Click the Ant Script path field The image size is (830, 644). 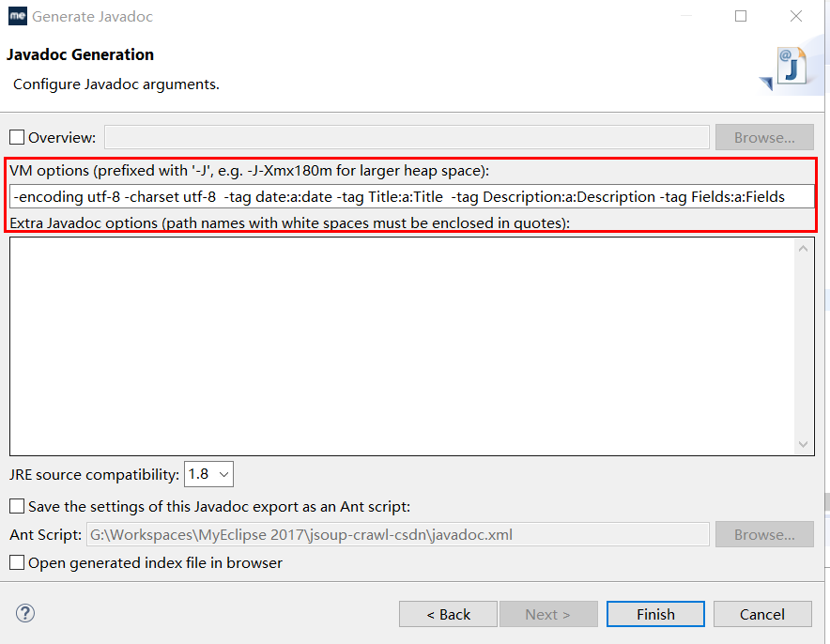[397, 534]
